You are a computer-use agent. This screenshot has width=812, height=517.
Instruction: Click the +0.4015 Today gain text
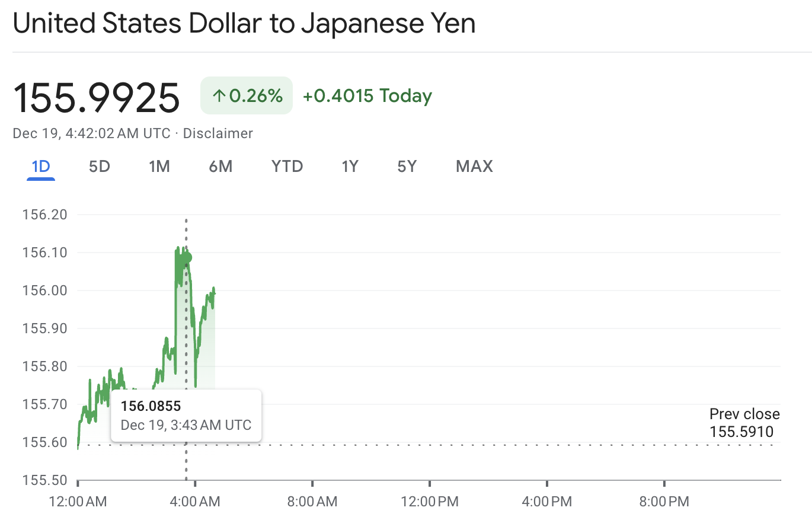click(x=366, y=95)
